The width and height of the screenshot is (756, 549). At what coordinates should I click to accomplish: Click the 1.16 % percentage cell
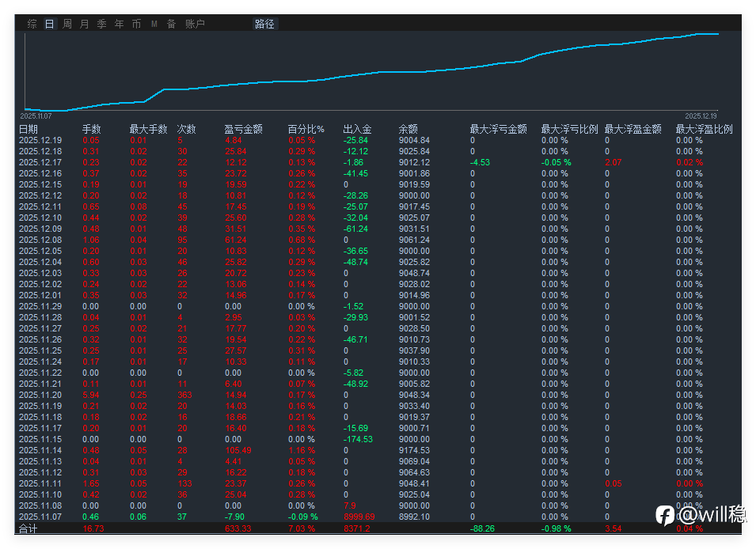[x=302, y=451]
